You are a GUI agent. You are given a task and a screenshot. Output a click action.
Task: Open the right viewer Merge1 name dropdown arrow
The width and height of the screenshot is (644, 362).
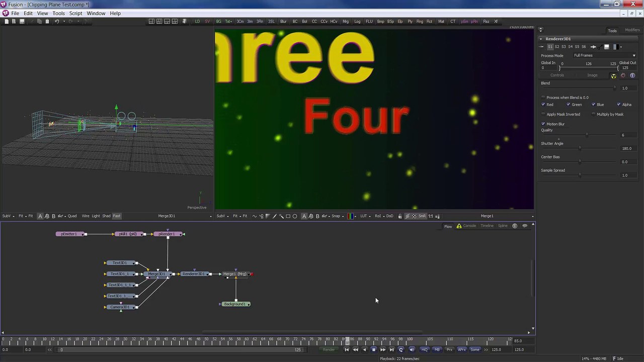[x=532, y=216]
